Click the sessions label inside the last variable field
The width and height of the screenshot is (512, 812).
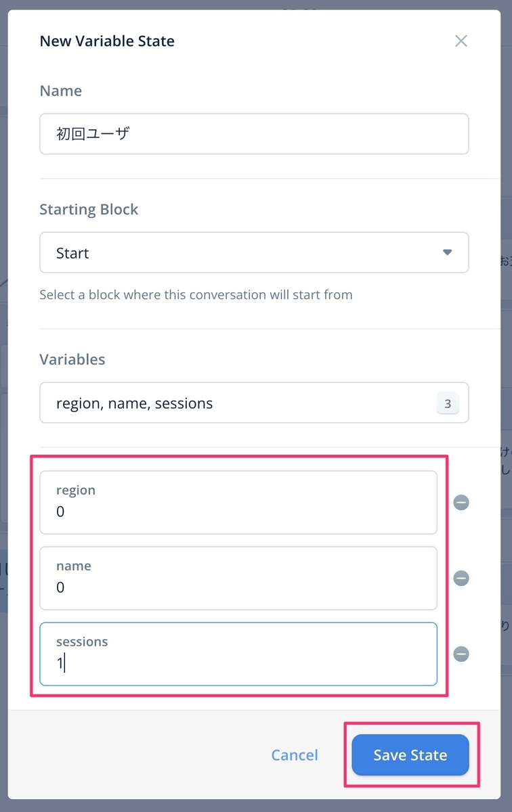(x=82, y=641)
